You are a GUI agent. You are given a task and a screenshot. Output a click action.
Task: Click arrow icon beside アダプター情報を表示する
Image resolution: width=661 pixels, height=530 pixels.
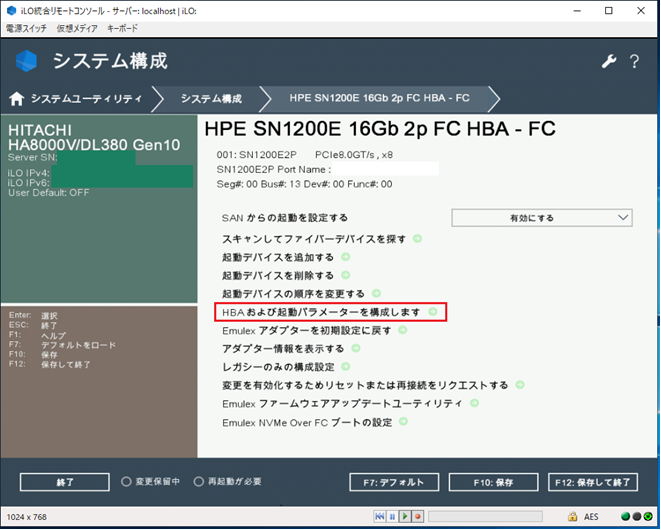click(x=356, y=348)
